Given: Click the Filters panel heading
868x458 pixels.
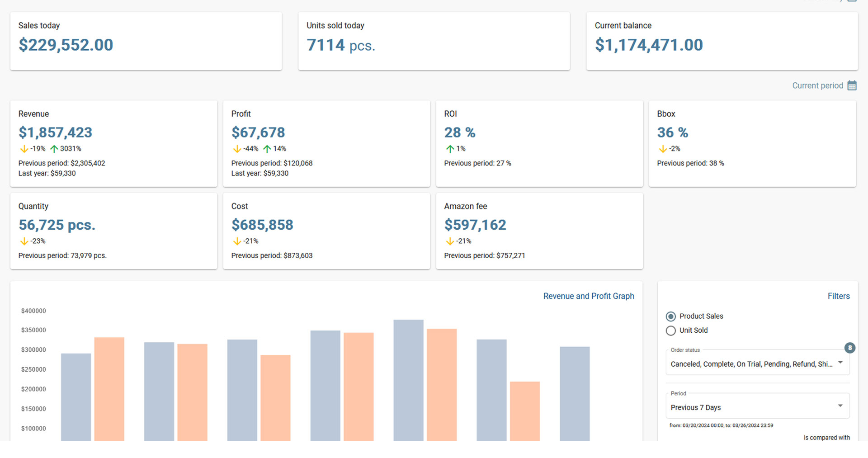Looking at the screenshot, I should tap(838, 296).
